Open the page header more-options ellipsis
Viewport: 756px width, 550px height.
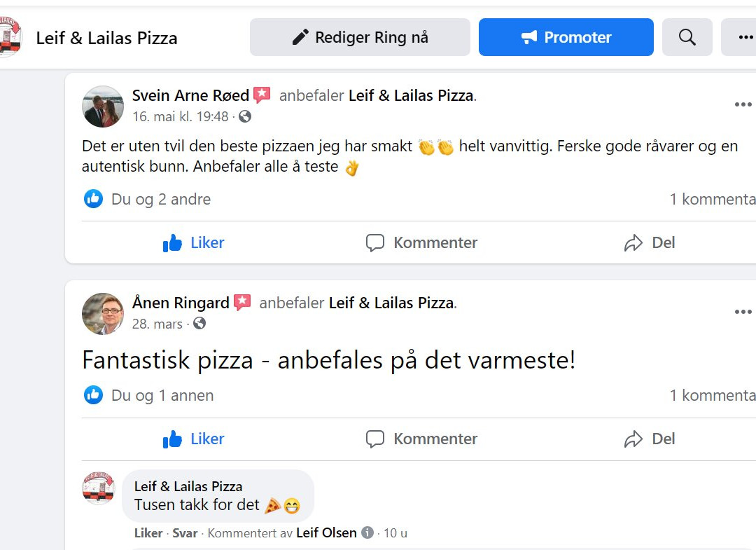click(x=745, y=37)
